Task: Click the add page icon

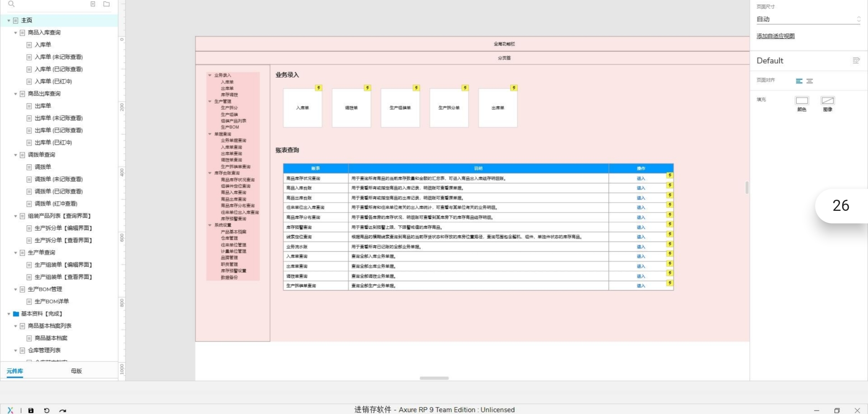Action: coord(93,4)
